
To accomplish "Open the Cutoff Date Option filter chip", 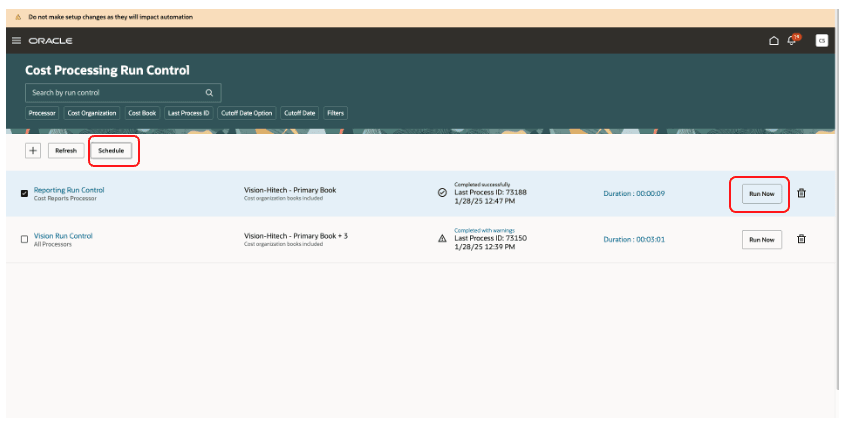I will pyautogui.click(x=247, y=113).
